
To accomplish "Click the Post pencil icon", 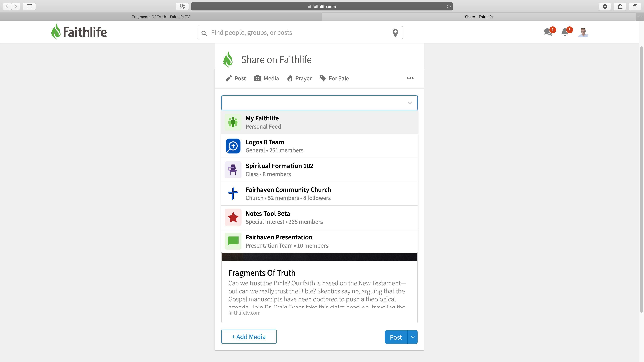I will coord(228,78).
